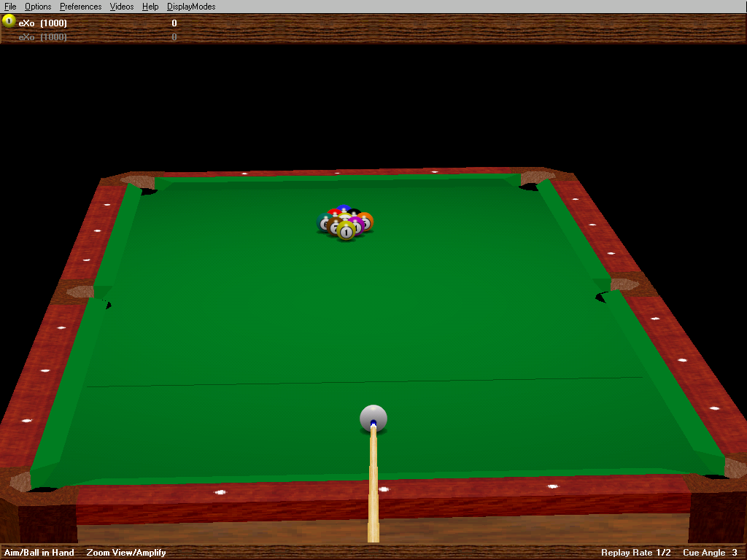
Task: Click the active player's score 0
Action: click(x=174, y=23)
